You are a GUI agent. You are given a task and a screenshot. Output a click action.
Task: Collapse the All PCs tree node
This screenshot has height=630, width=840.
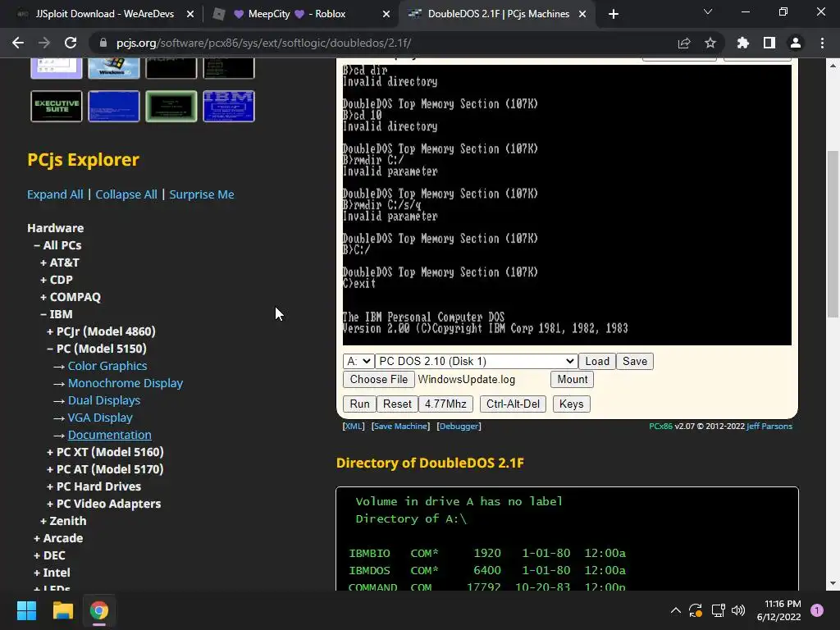pyautogui.click(x=57, y=245)
